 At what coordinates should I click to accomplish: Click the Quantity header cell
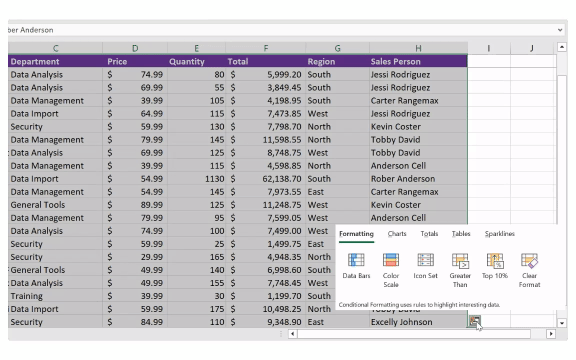point(196,61)
